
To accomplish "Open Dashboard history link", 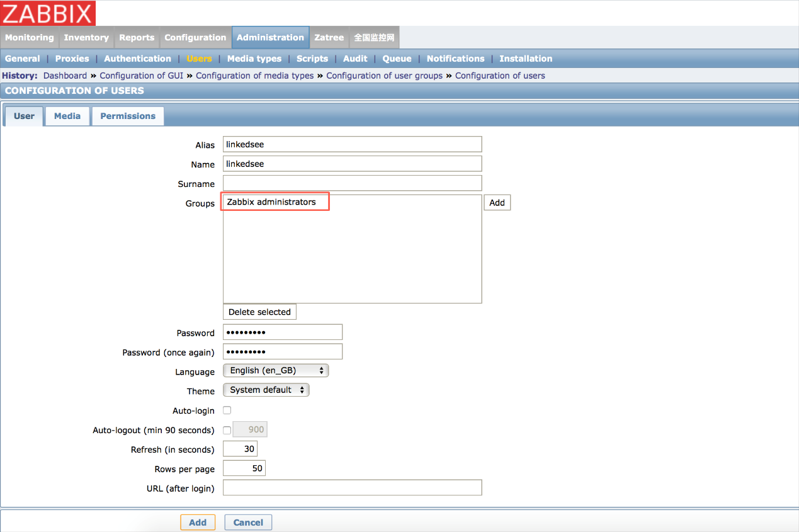I will (65, 76).
